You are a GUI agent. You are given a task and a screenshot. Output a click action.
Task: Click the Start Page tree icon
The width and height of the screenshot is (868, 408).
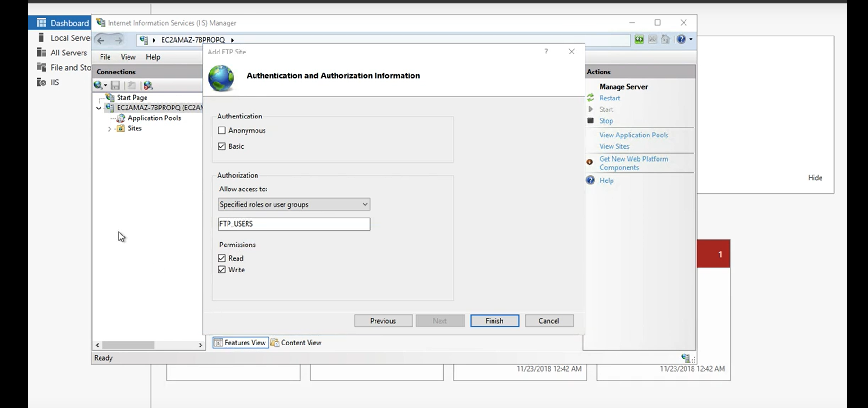pyautogui.click(x=110, y=97)
